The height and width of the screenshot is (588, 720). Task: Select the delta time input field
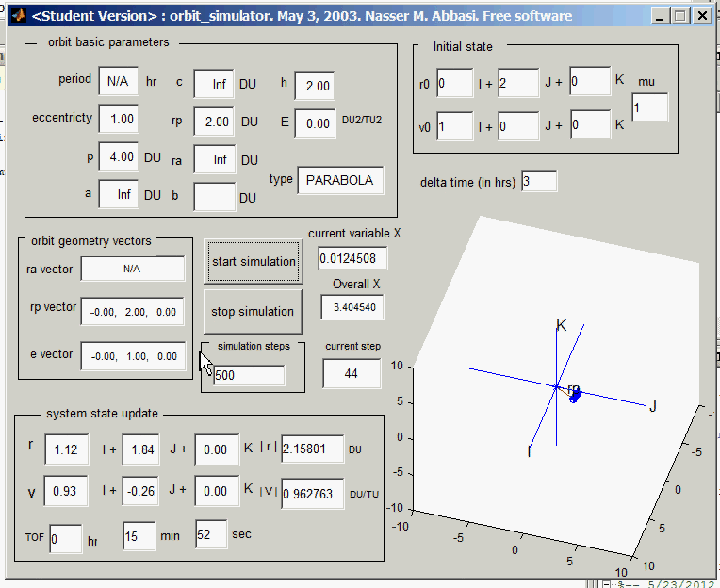pyautogui.click(x=539, y=182)
